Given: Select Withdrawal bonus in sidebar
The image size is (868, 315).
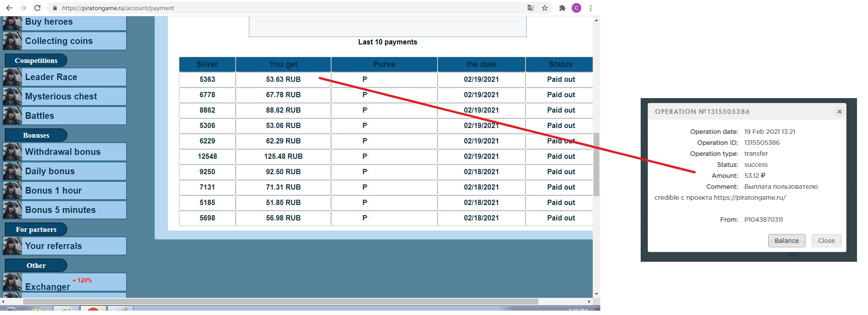Looking at the screenshot, I should click(63, 152).
